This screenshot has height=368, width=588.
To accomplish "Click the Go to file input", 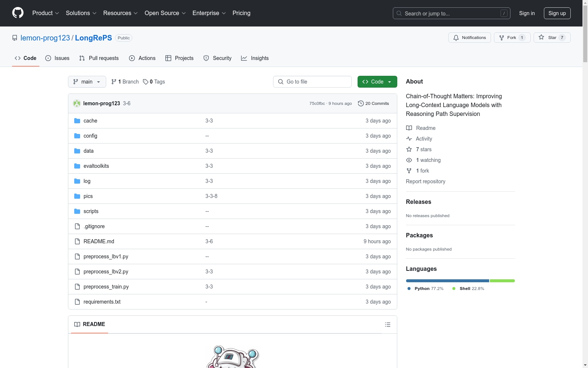I will [312, 82].
